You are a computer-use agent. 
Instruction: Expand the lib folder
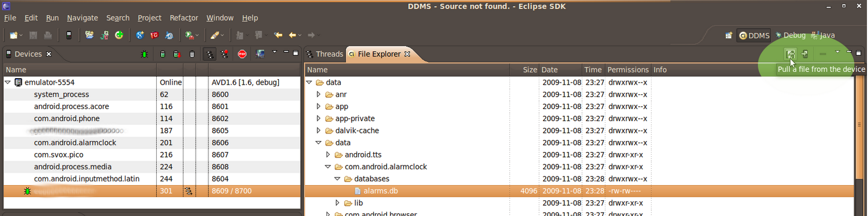pos(337,203)
